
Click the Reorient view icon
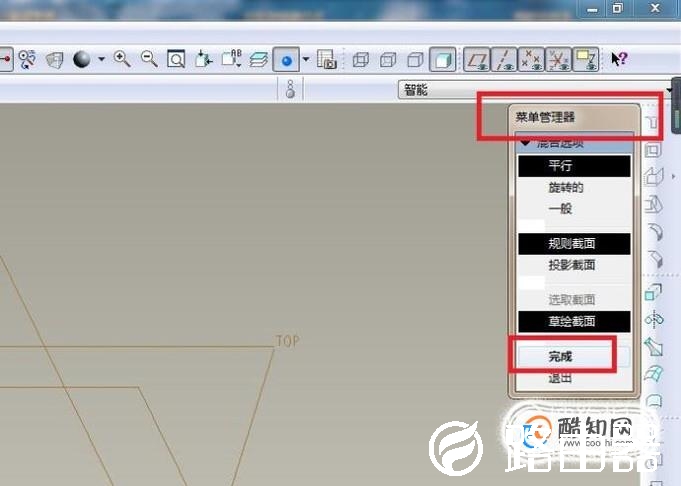click(27, 59)
